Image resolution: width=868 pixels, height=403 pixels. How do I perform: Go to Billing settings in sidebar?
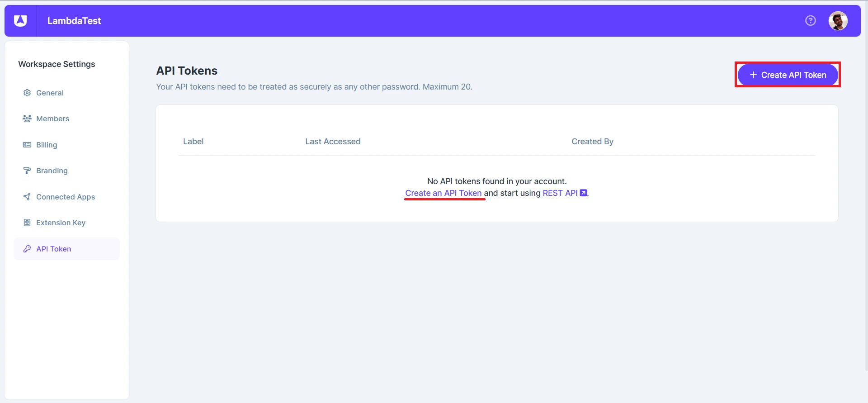click(47, 145)
